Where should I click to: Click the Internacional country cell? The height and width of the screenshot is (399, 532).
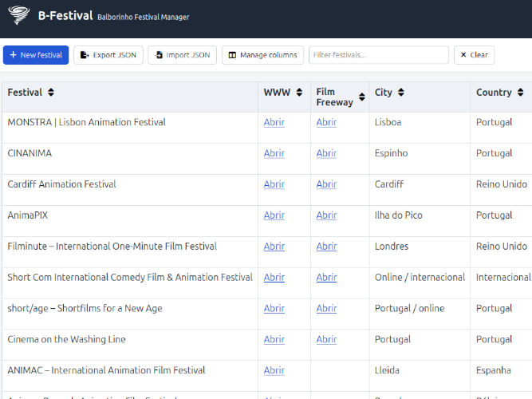pyautogui.click(x=503, y=278)
